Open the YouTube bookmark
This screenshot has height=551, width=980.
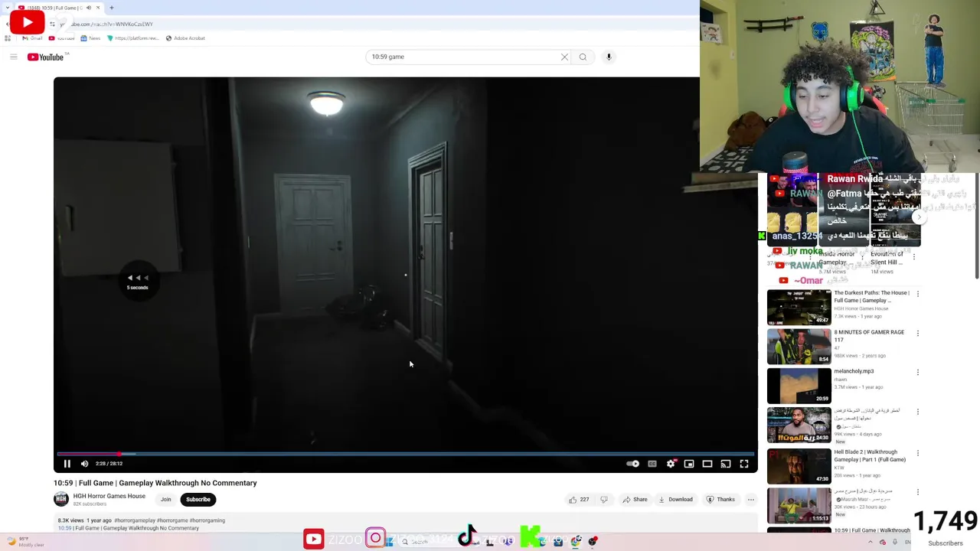click(62, 38)
